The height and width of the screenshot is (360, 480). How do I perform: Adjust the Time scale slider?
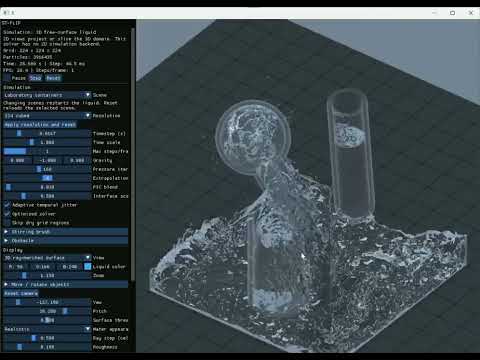click(x=47, y=143)
